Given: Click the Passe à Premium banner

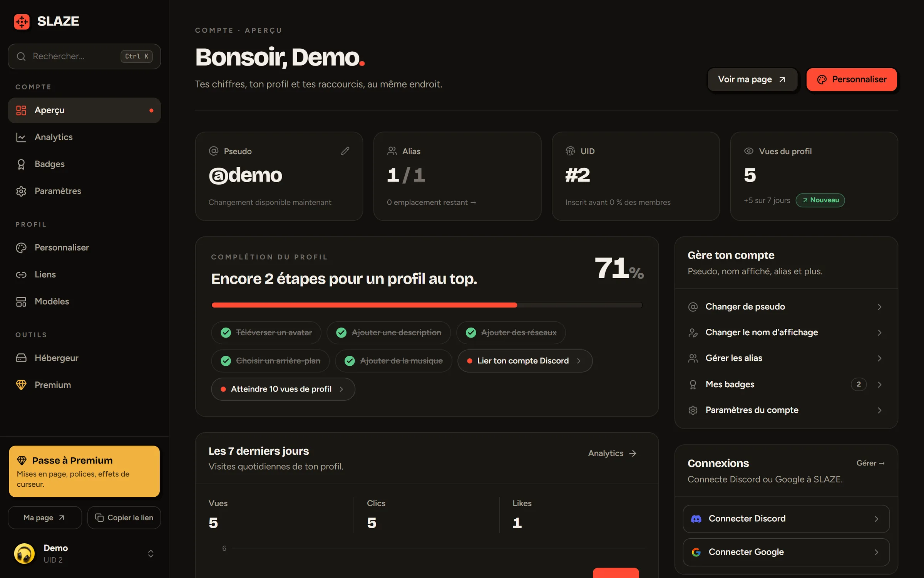Looking at the screenshot, I should point(84,471).
